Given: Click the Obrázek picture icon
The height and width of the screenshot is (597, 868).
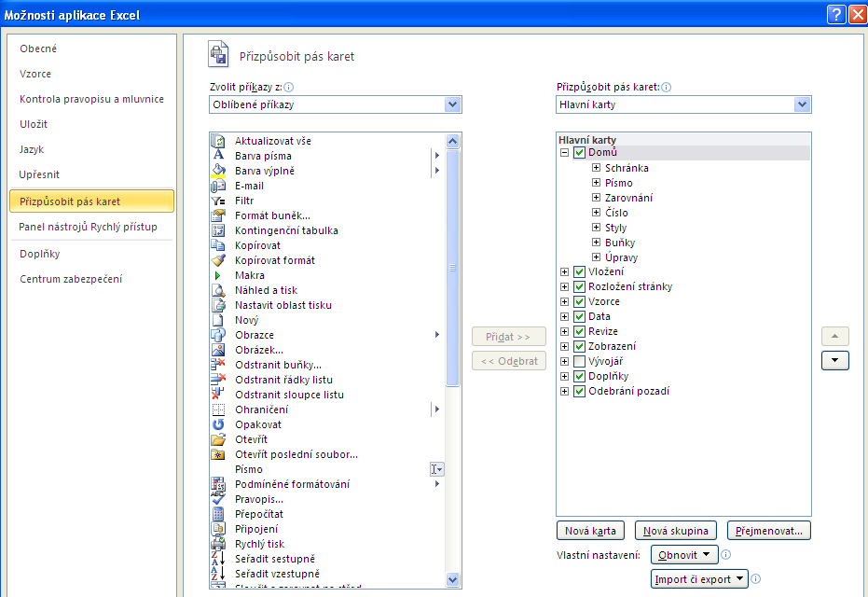Looking at the screenshot, I should point(218,350).
